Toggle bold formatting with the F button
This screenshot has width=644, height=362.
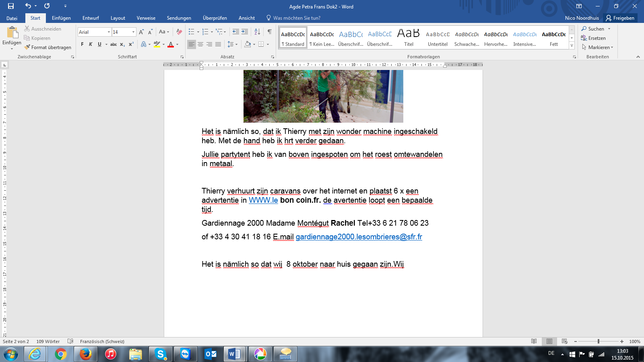click(x=82, y=45)
